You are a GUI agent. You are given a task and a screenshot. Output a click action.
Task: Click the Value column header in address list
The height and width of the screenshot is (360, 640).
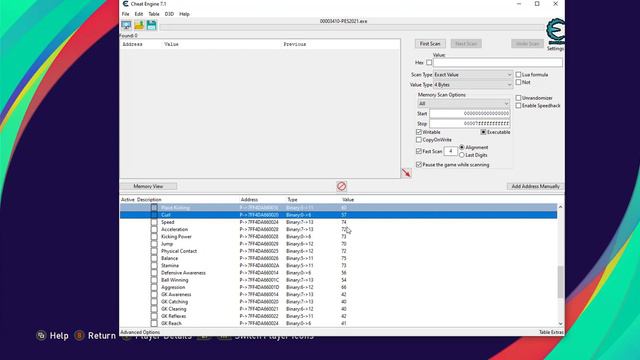[348, 200]
